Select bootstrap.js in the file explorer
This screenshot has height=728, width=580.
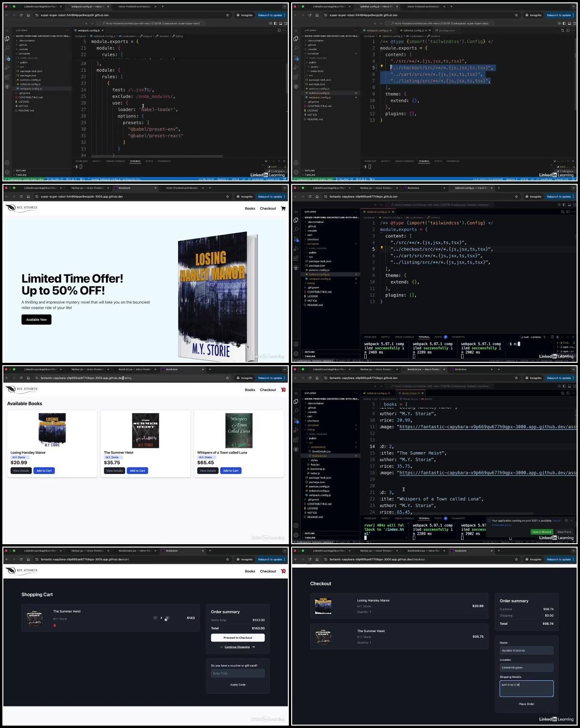317,469
